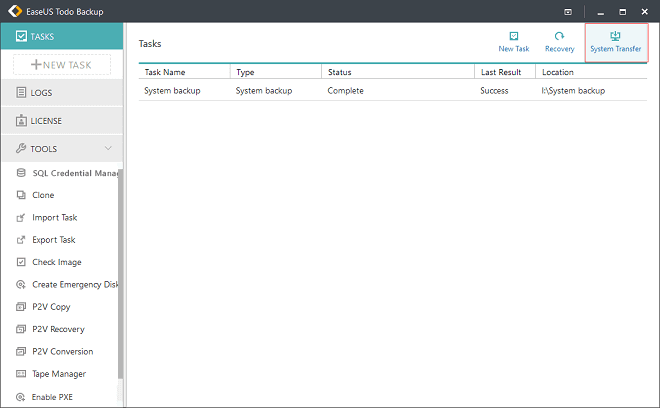Sort by the Last Result column header
Image resolution: width=660 pixels, height=408 pixels.
coord(505,72)
